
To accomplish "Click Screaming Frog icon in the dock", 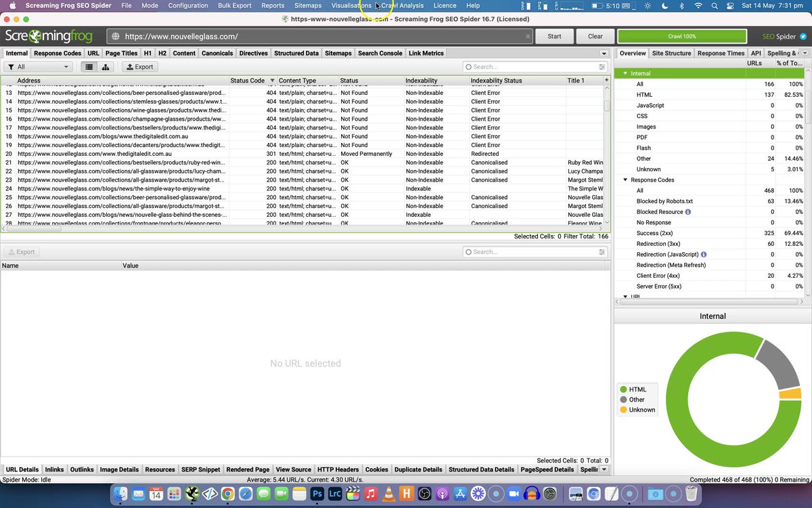I will click(x=192, y=494).
